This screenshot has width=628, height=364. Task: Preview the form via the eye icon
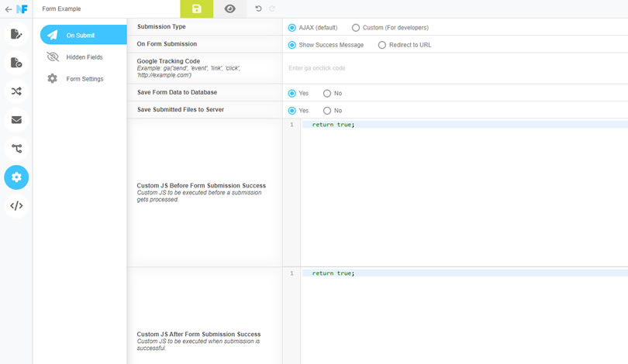pos(230,9)
